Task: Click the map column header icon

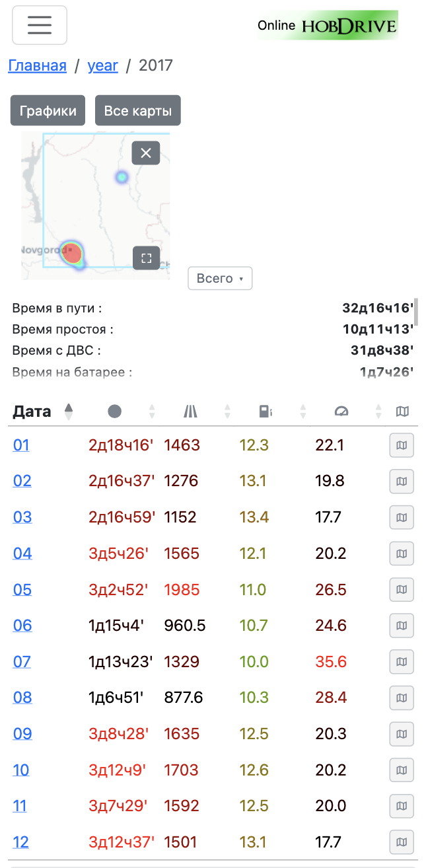Action: [402, 412]
